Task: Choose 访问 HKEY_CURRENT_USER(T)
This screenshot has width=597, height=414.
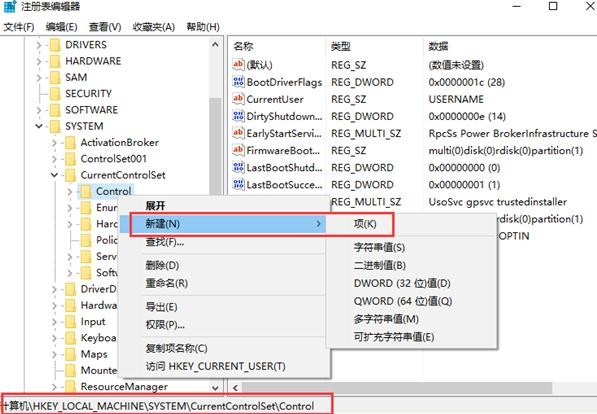Action: click(224, 366)
